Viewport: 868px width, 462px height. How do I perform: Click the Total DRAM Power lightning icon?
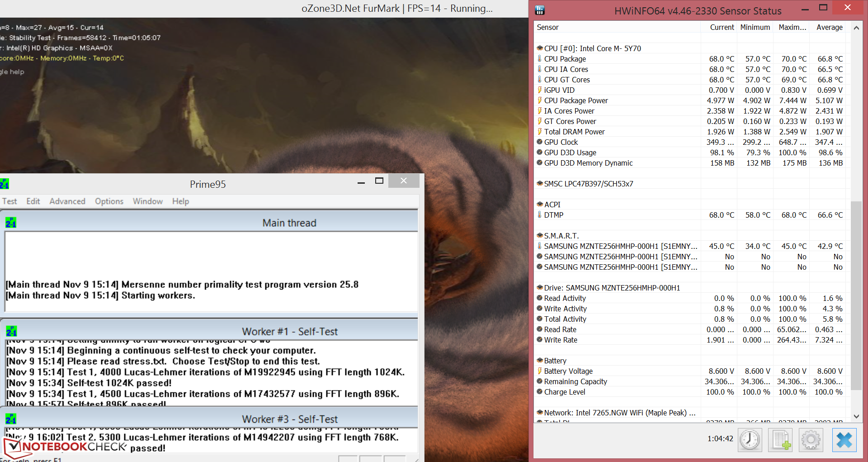click(x=539, y=132)
